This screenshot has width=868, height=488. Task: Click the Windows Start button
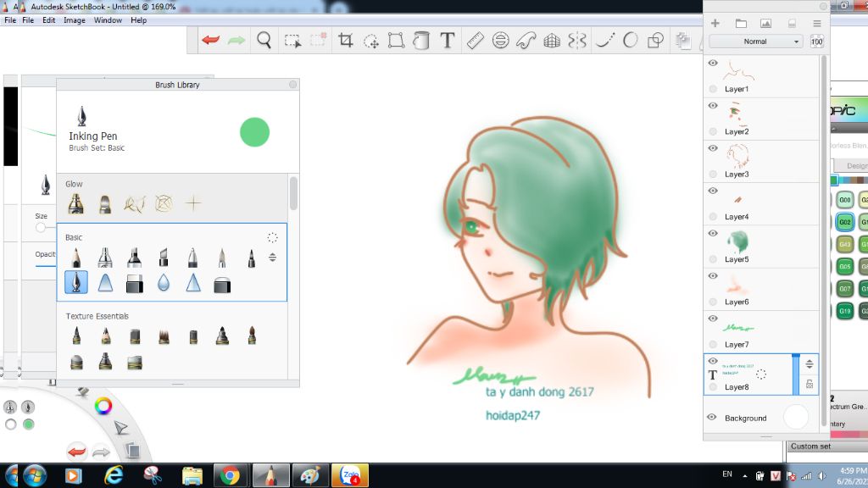[34, 476]
